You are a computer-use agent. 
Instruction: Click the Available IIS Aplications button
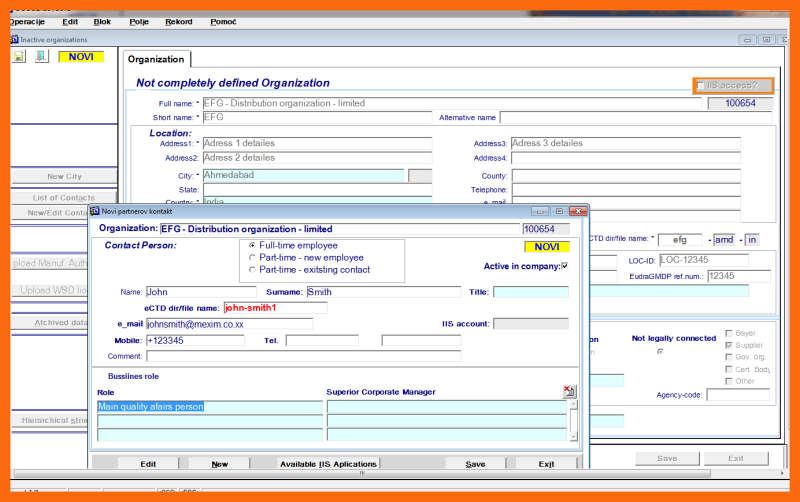point(328,464)
